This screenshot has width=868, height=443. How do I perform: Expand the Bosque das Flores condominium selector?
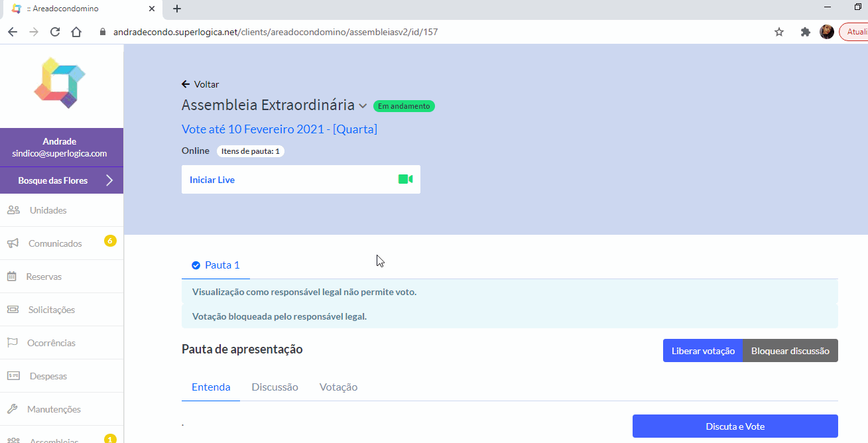62,180
